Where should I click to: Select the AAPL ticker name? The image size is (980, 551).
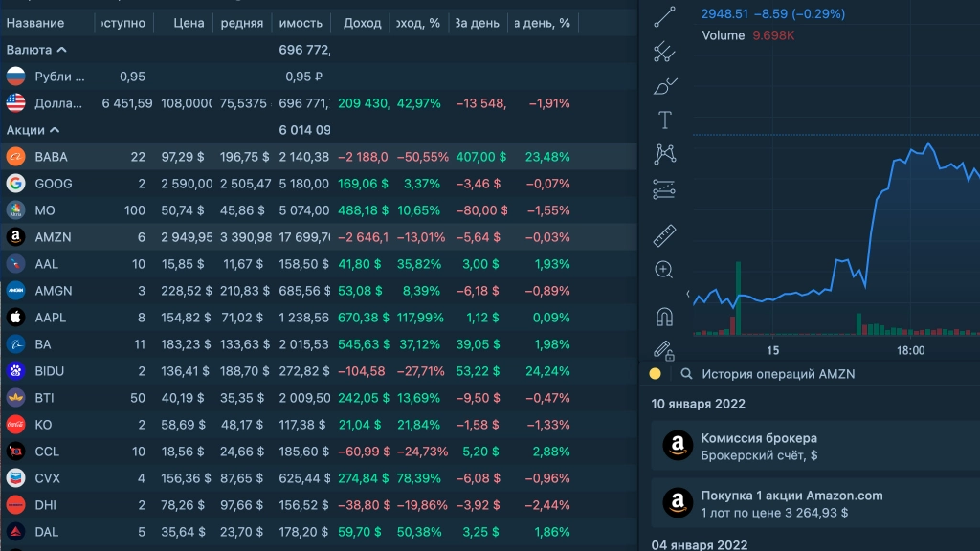tap(50, 318)
